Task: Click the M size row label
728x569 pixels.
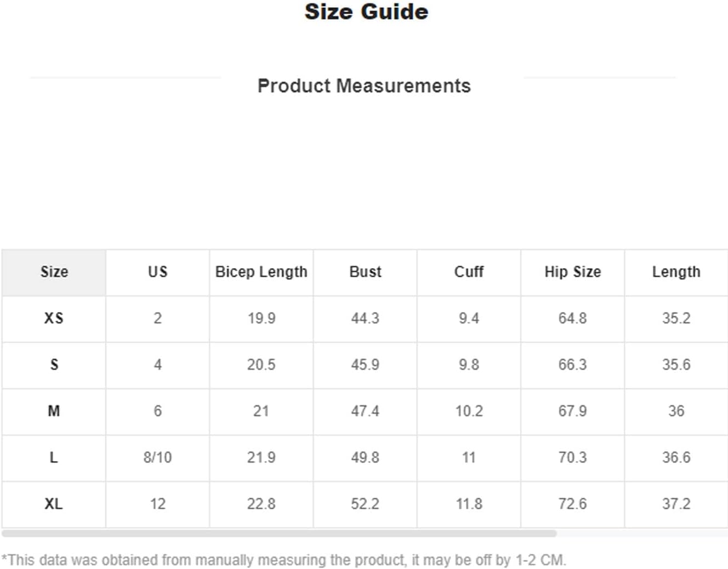Action: (x=54, y=412)
